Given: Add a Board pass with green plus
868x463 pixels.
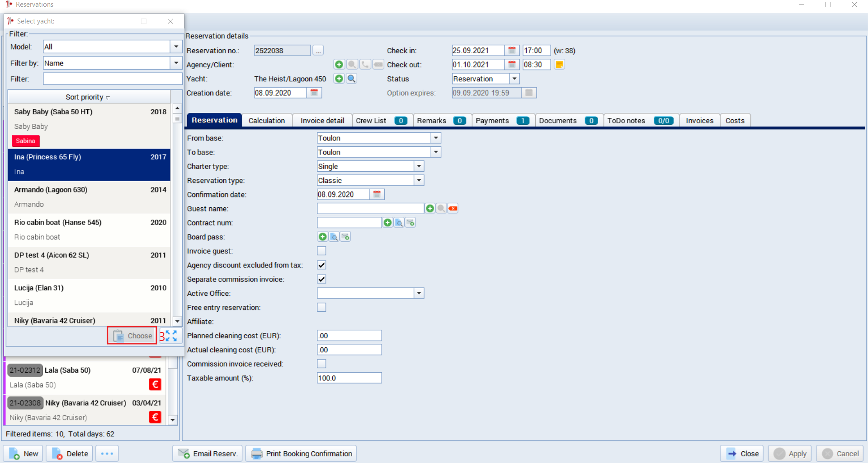Looking at the screenshot, I should coord(323,237).
